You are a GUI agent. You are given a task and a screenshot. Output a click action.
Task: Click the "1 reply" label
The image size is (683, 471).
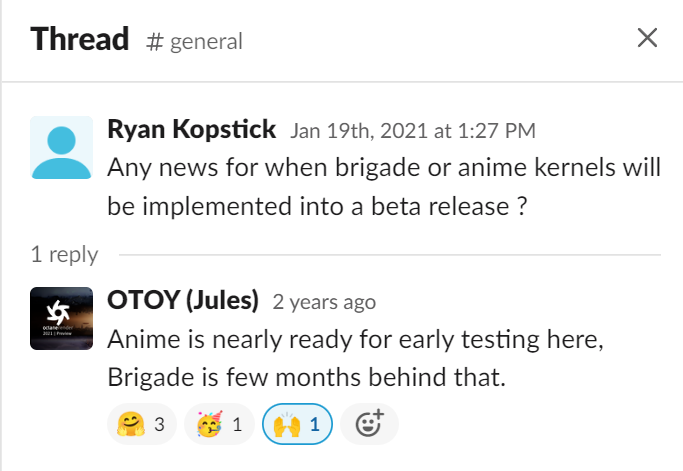(64, 255)
